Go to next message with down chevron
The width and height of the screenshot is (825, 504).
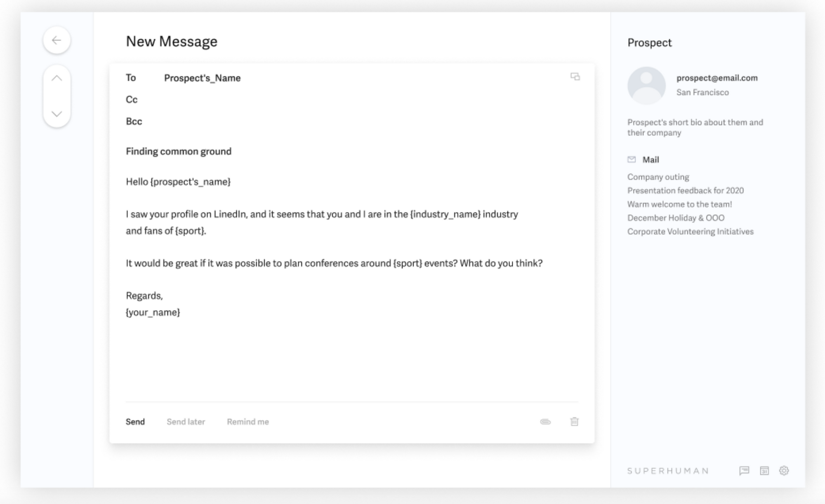[x=57, y=114]
